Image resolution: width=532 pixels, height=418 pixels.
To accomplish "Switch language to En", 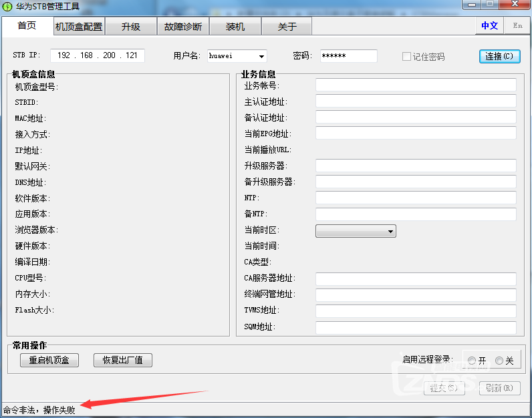I will point(517,26).
